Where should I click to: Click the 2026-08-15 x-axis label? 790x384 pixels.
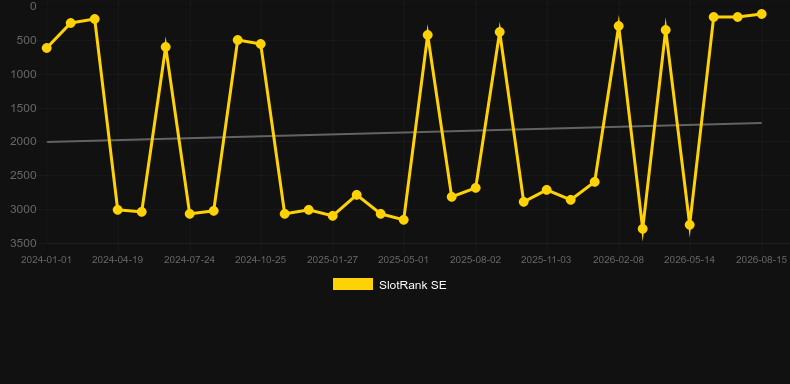click(761, 260)
